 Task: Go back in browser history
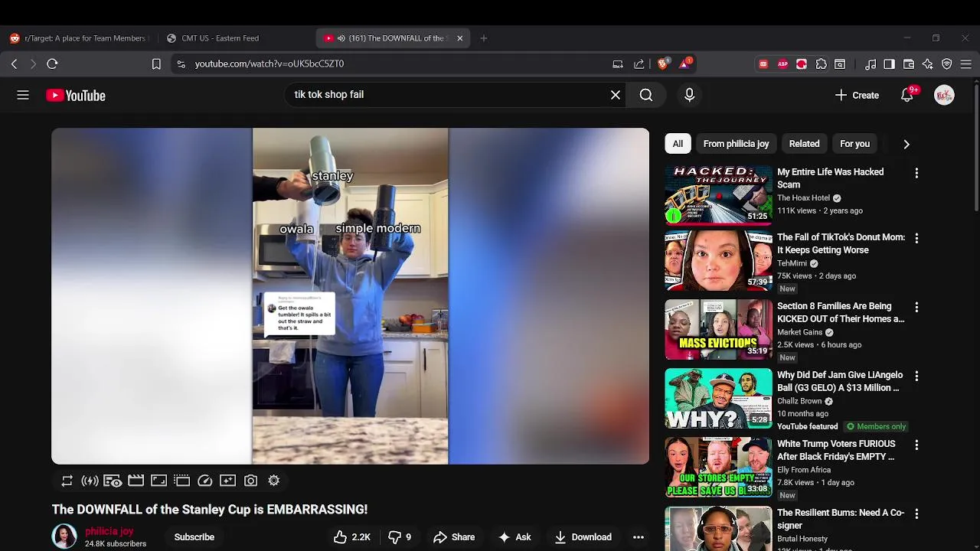tap(14, 64)
